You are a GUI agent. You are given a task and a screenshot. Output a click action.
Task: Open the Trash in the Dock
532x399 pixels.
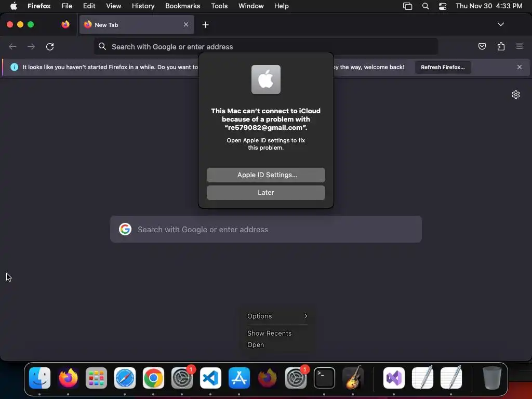(x=491, y=378)
